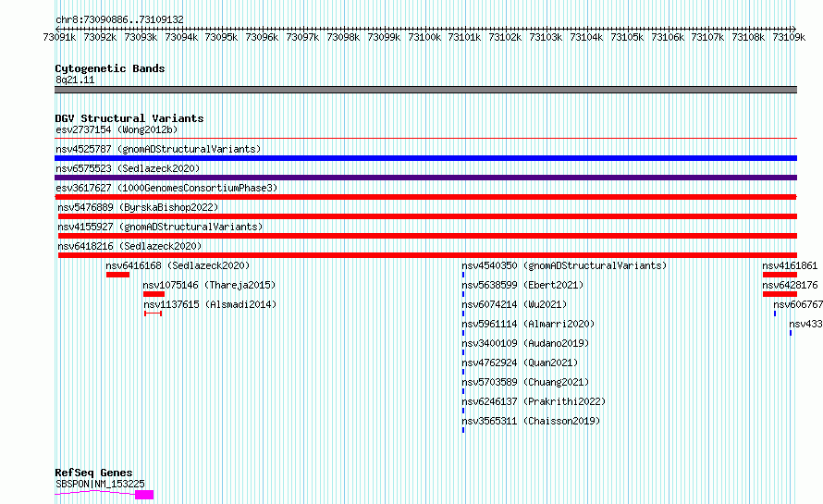The height and width of the screenshot is (504, 823).
Task: Open nsv6074214 (Wu2021) label
Action: (x=514, y=304)
